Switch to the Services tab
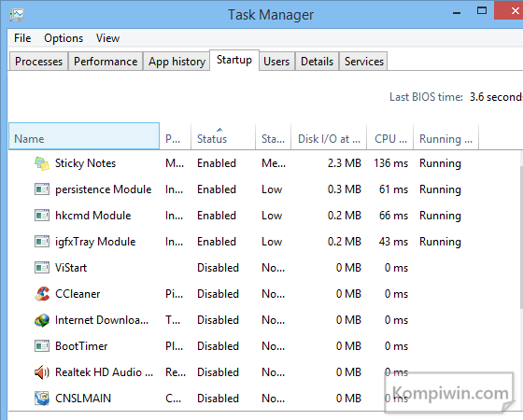Viewport: 523px width, 420px height. coord(364,62)
